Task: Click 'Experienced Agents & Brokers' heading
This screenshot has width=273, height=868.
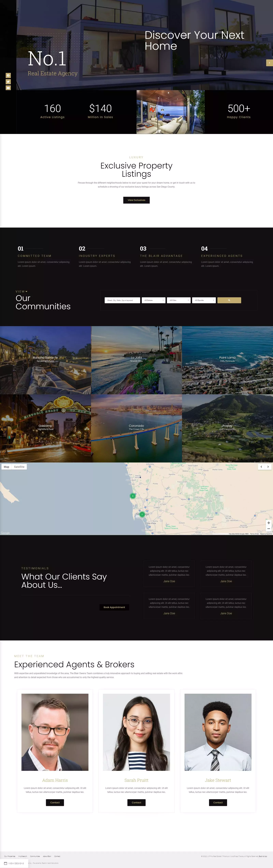Action: pos(74,664)
